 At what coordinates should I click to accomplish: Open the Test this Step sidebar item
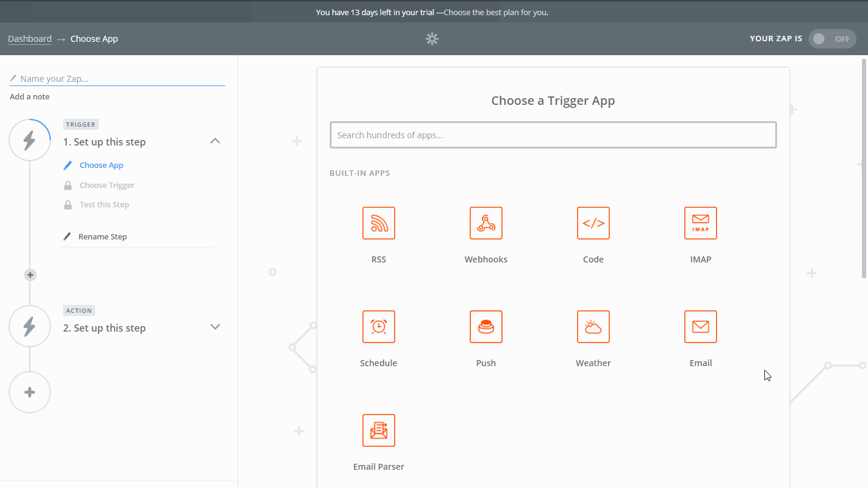pyautogui.click(x=104, y=204)
